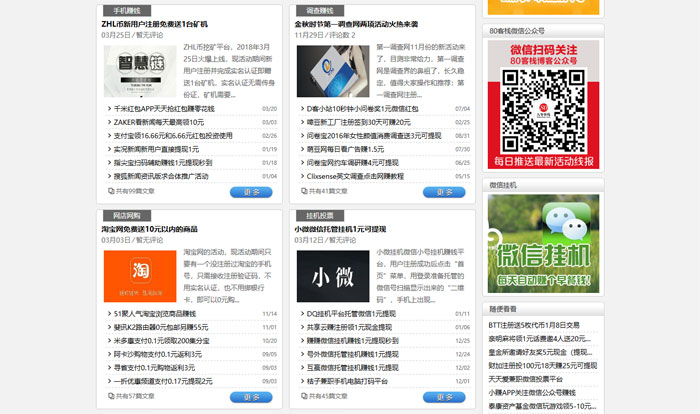The width and height of the screenshot is (700, 414).
Task: Open 共享云赚注册领1元现金提现 link
Action: point(349,327)
